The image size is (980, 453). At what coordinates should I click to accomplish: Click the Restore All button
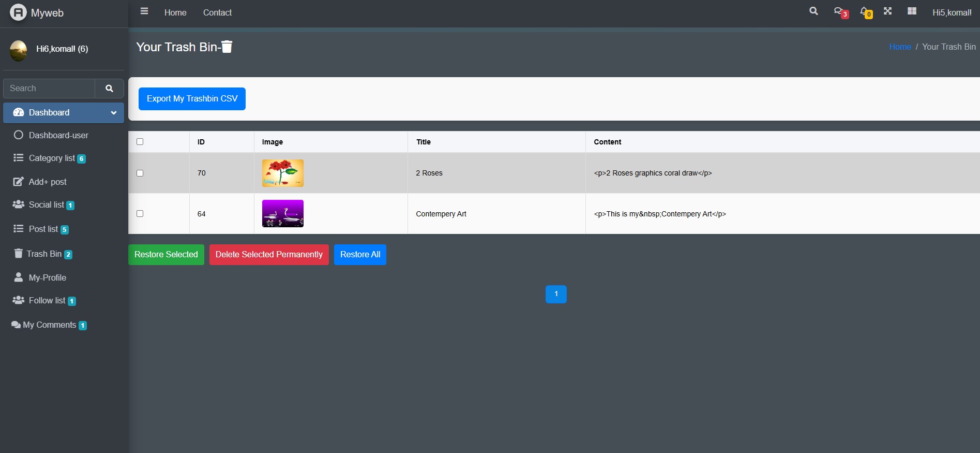click(x=360, y=255)
